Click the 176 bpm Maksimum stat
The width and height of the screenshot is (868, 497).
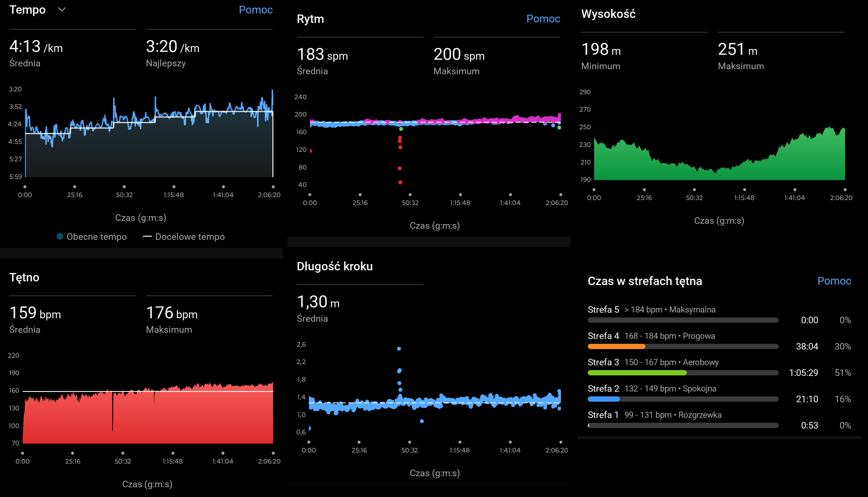pyautogui.click(x=171, y=313)
